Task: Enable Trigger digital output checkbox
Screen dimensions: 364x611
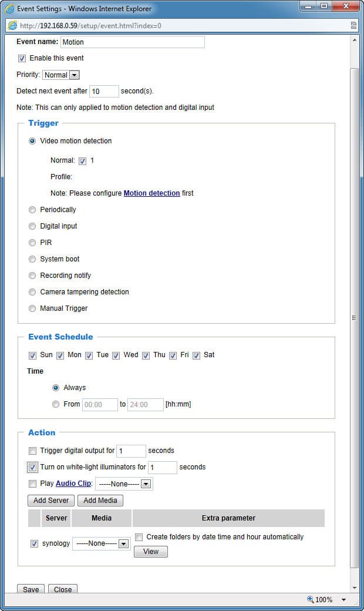Action: [32, 451]
